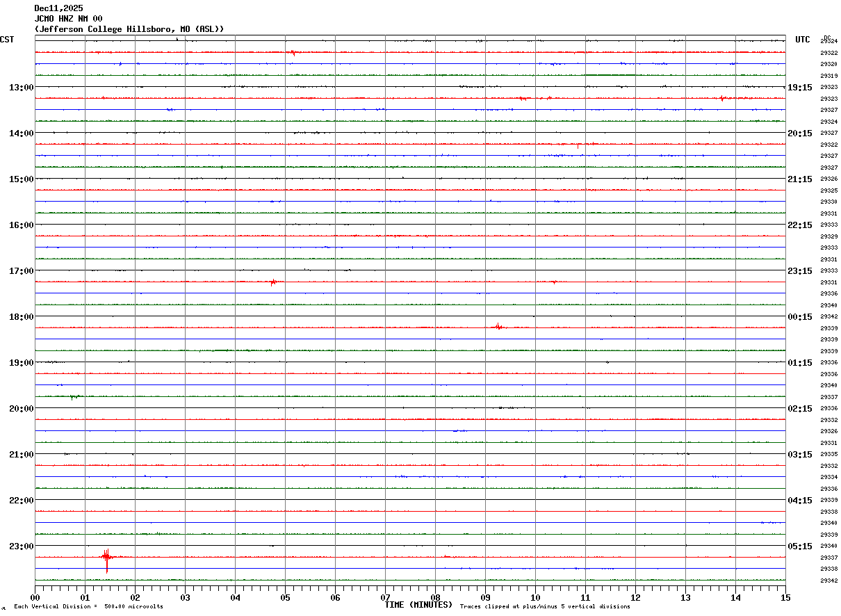The height and width of the screenshot is (616, 841).
Task: Click minute 11 on the x-axis
Action: tap(586, 597)
